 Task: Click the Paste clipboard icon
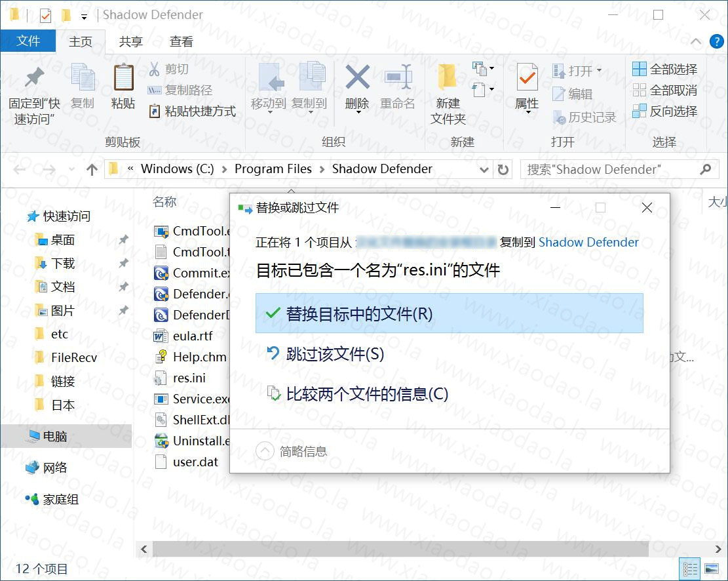point(123,77)
